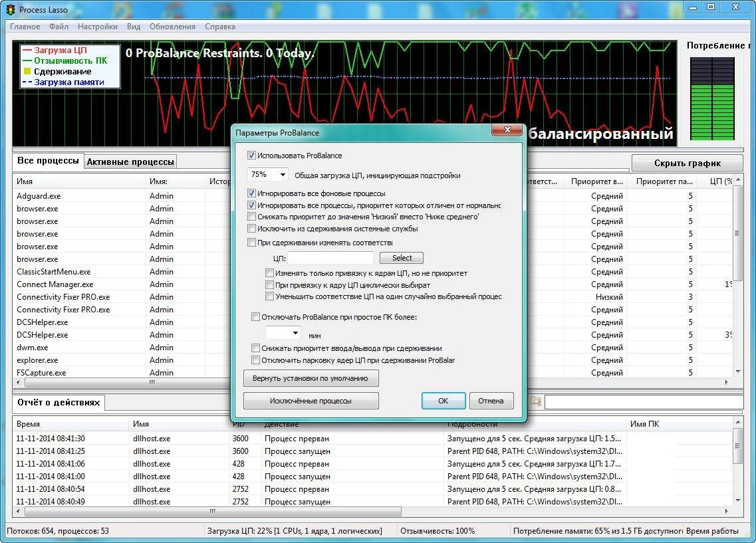Enable Снижать приоритет до значения 'Низкий'
Viewport: 756px width, 543px height.
pos(251,216)
